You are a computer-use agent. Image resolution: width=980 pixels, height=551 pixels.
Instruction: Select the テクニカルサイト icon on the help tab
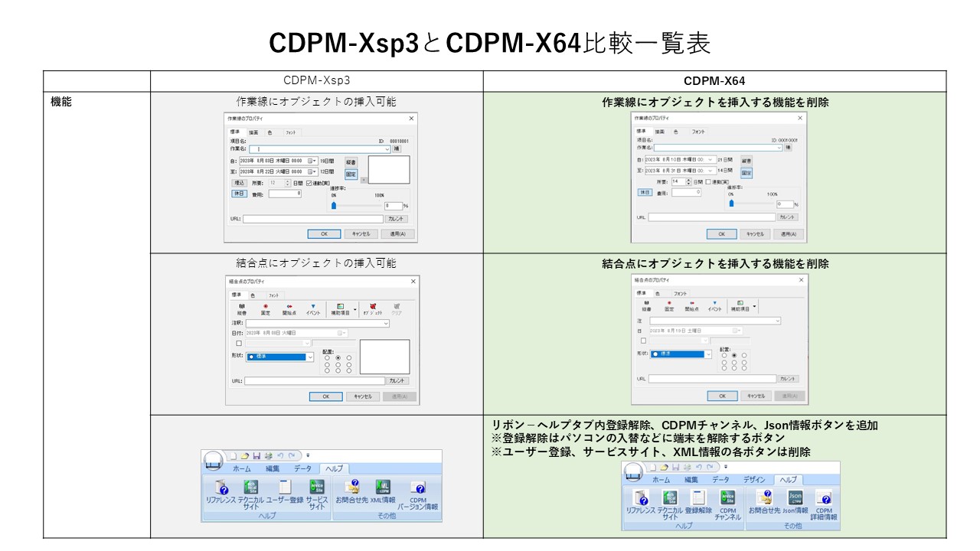click(250, 488)
